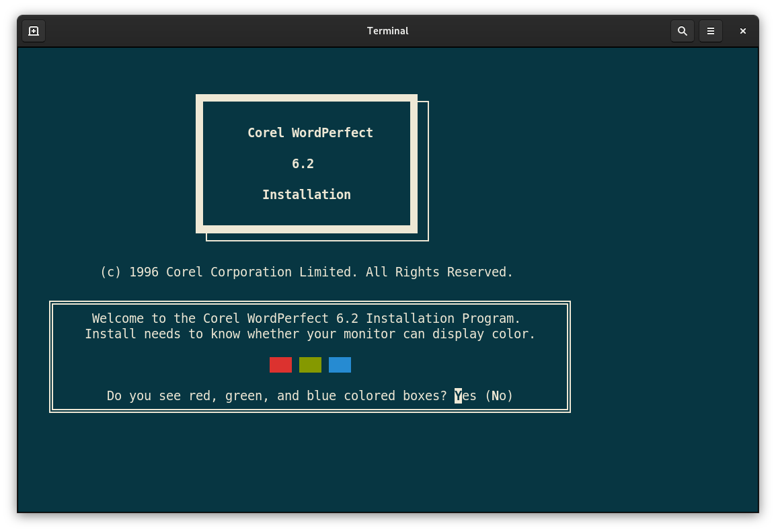Open the hamburger menu in the header bar
The width and height of the screenshot is (776, 532).
pyautogui.click(x=710, y=31)
